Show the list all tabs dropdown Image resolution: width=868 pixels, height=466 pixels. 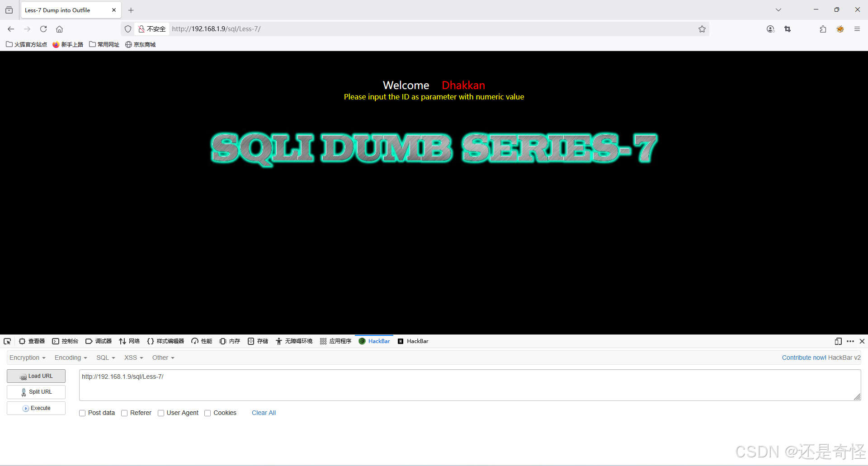tap(778, 10)
